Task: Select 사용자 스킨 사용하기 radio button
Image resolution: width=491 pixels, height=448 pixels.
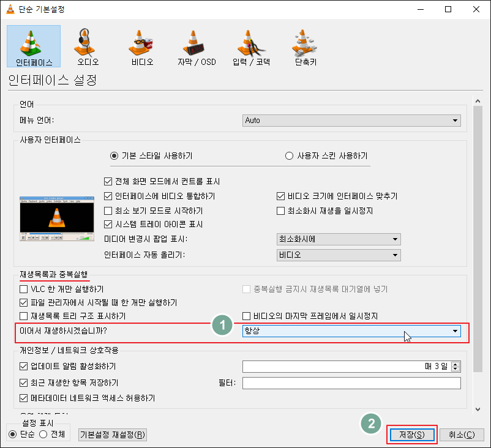Action: pos(289,155)
